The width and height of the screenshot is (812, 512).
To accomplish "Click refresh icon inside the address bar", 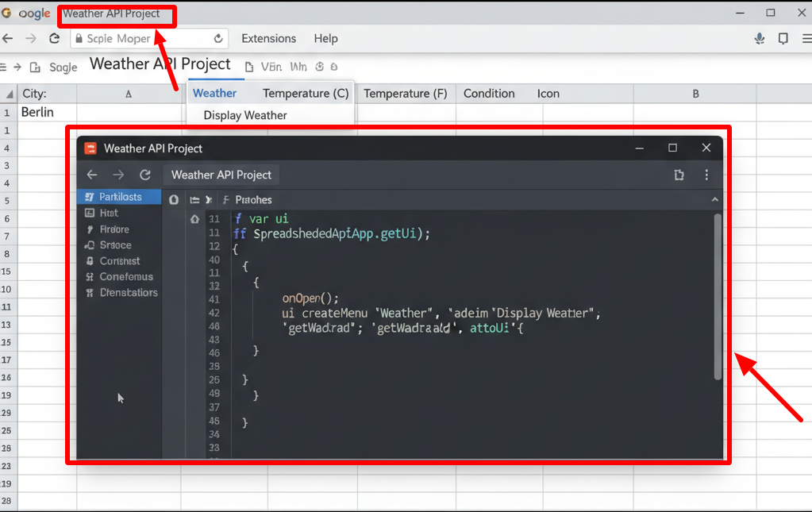I will tap(218, 38).
